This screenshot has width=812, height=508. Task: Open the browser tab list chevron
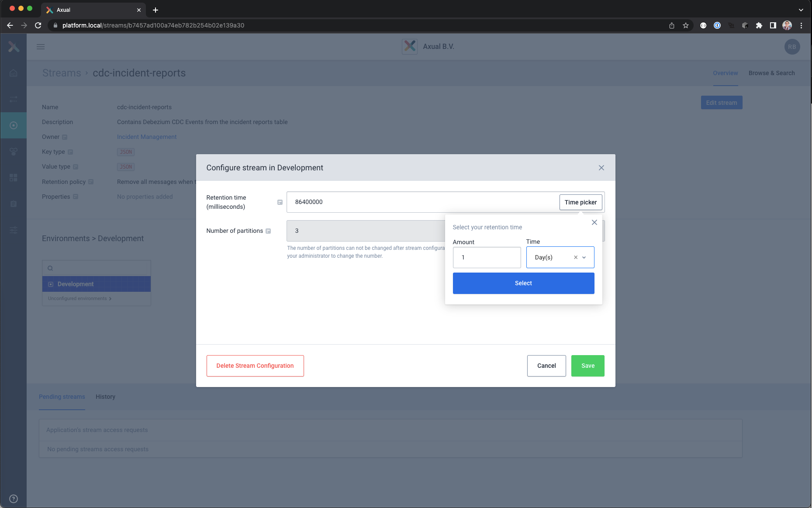pos(801,10)
